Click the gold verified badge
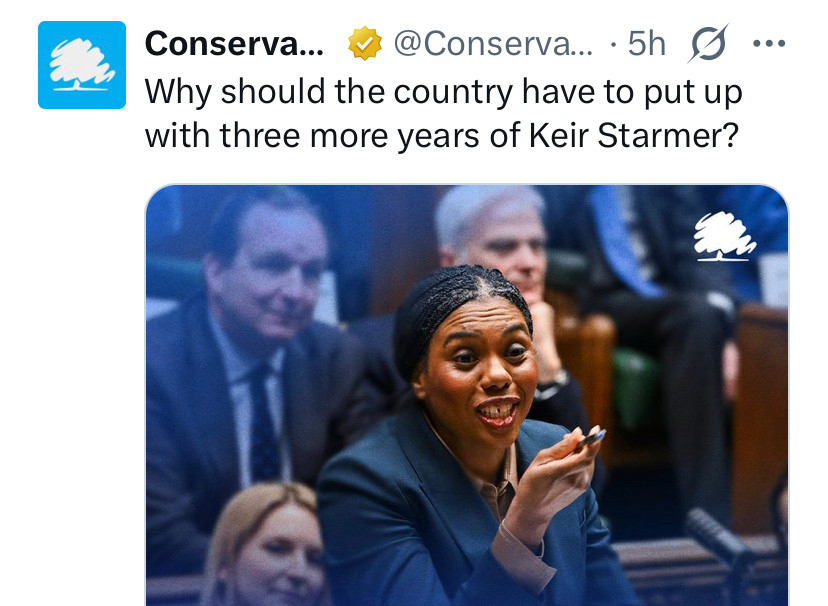The width and height of the screenshot is (828, 606). 364,44
